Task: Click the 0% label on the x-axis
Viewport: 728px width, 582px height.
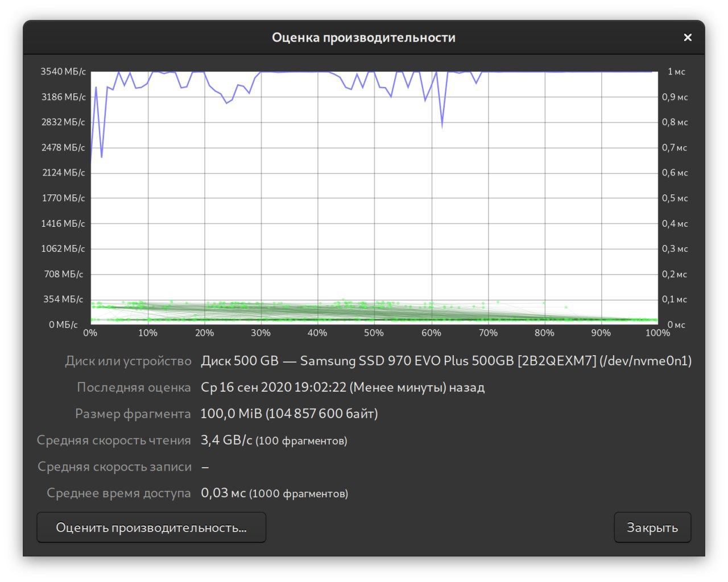Action: (x=90, y=333)
